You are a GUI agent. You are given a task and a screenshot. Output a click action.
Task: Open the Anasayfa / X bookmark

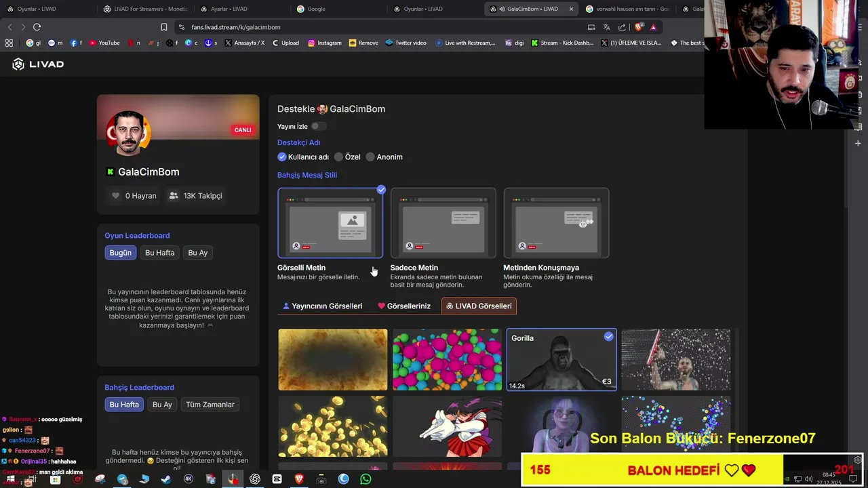(x=244, y=43)
